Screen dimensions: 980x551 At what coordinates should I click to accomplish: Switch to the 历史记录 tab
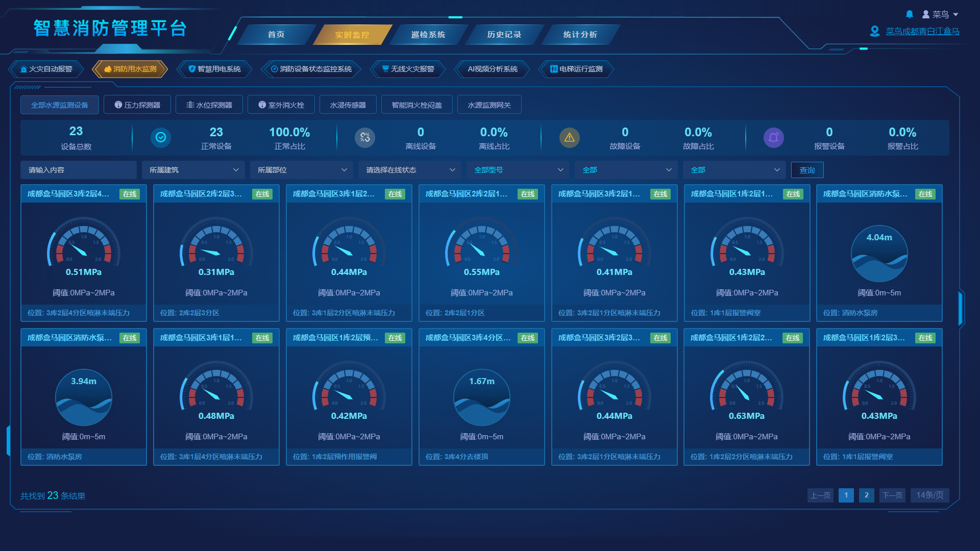click(x=504, y=34)
